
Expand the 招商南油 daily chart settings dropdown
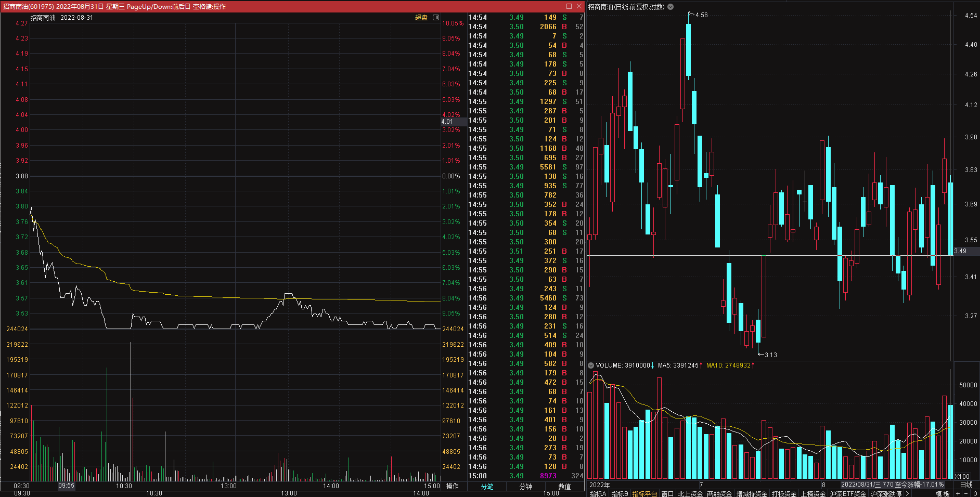[670, 7]
